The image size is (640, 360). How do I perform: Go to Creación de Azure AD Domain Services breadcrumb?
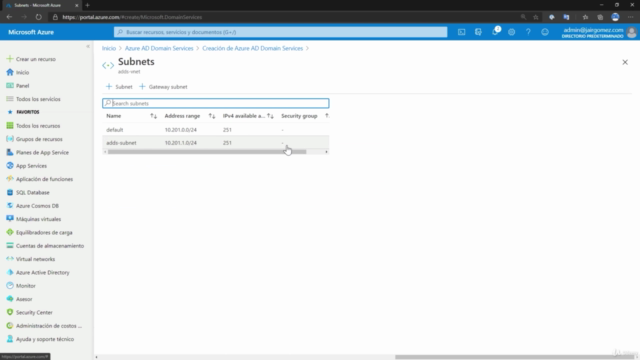point(253,48)
